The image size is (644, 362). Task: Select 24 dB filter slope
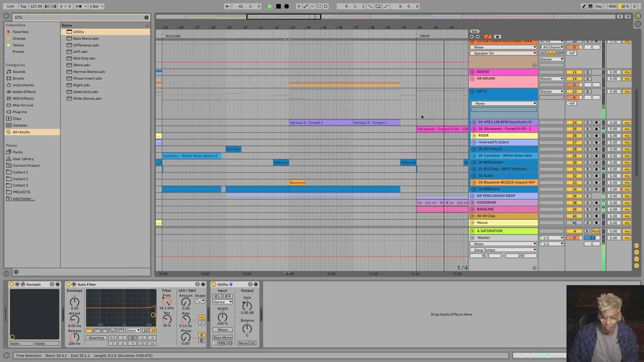[x=153, y=330]
